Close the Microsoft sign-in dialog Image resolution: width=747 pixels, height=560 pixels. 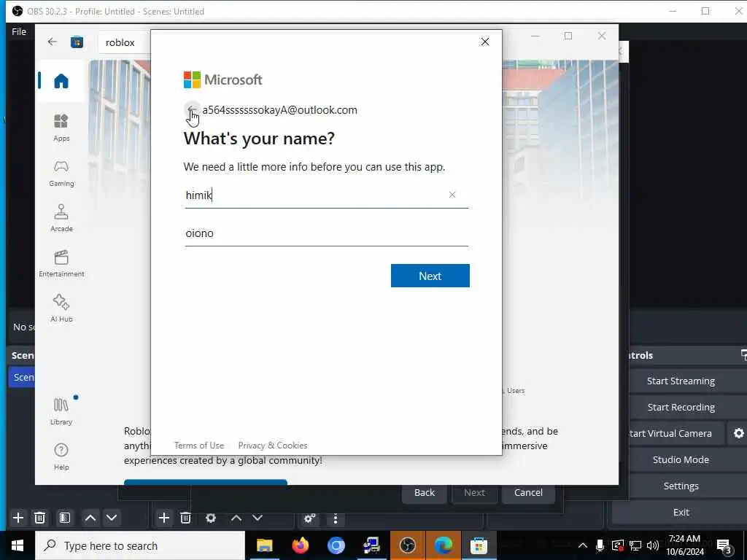pyautogui.click(x=485, y=42)
